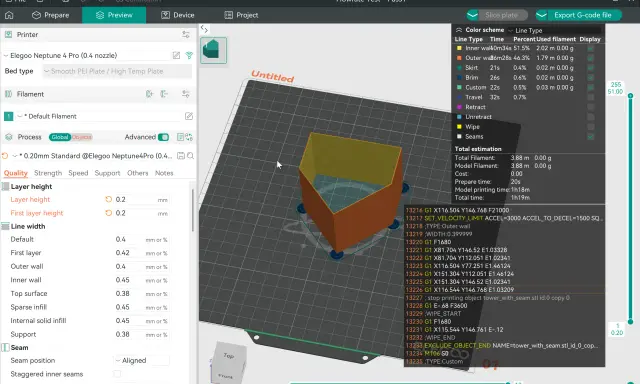
Task: Select the Speed settings tab
Action: click(x=78, y=173)
